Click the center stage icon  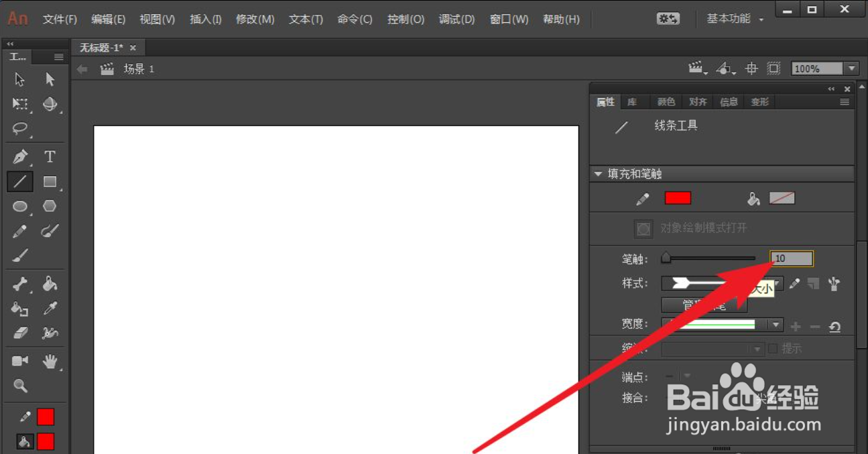click(x=752, y=68)
